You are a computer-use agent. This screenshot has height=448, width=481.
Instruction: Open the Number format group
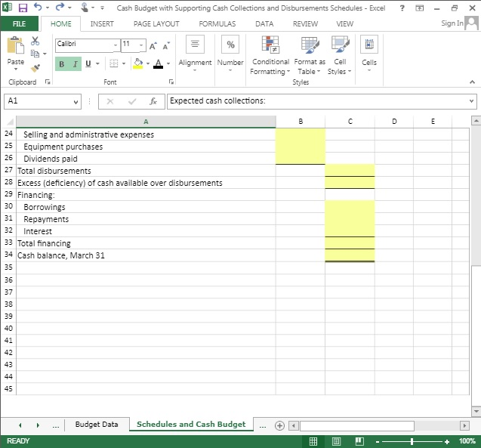click(x=230, y=54)
